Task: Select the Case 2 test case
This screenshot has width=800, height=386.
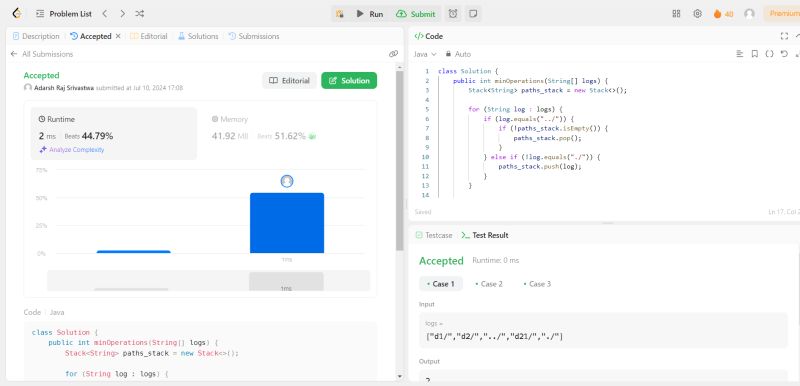Action: pyautogui.click(x=488, y=284)
